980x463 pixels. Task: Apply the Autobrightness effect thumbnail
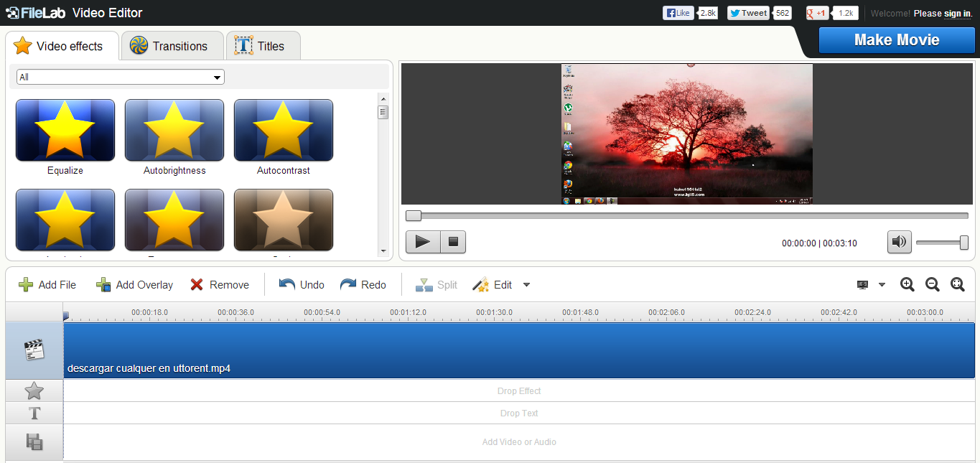click(174, 130)
